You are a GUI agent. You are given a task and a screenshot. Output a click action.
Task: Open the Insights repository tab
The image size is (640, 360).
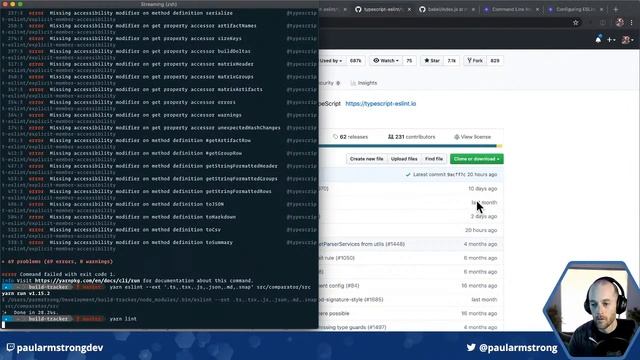[364, 83]
